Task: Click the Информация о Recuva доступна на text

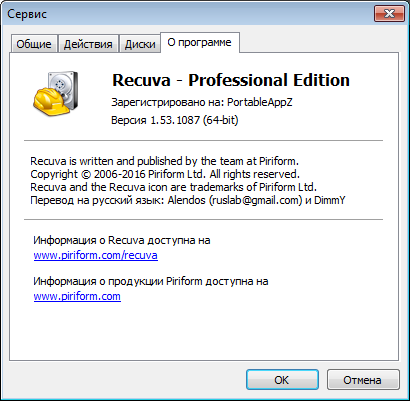Action: (x=122, y=240)
